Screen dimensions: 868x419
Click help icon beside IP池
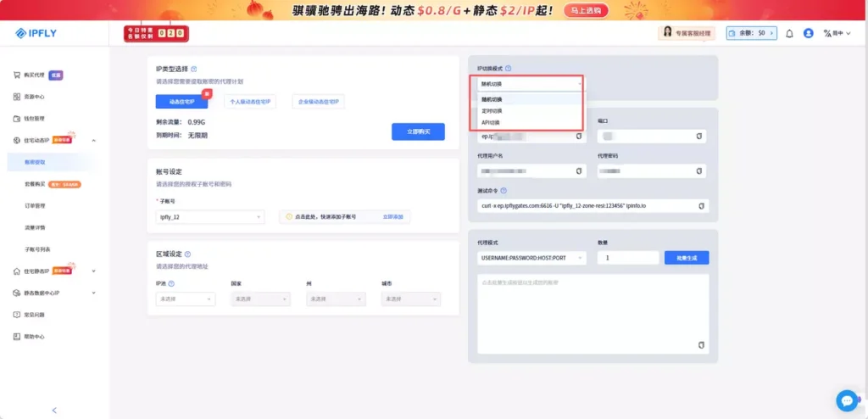click(171, 283)
